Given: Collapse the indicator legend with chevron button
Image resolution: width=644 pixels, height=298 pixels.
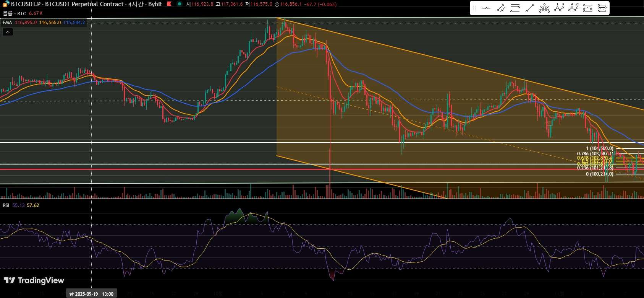Looking at the screenshot, I should pyautogui.click(x=8, y=32).
